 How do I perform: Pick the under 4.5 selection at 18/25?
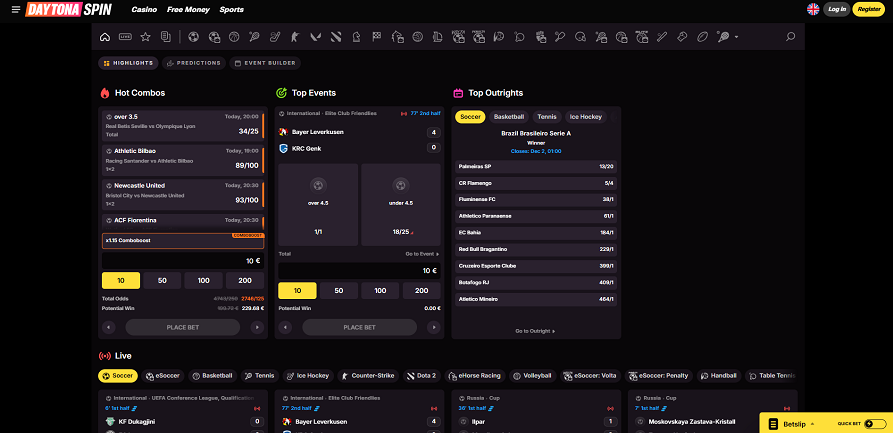(x=401, y=205)
